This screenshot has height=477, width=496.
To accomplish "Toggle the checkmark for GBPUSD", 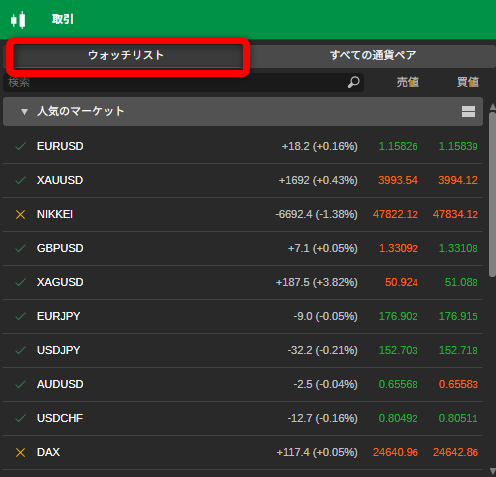I will point(21,248).
